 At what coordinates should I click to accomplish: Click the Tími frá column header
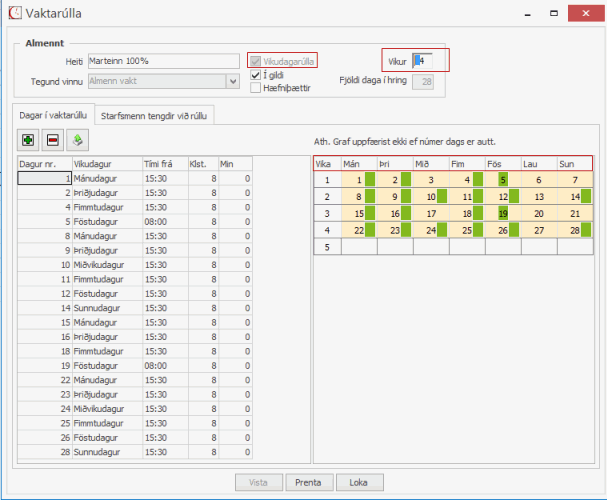click(x=165, y=164)
